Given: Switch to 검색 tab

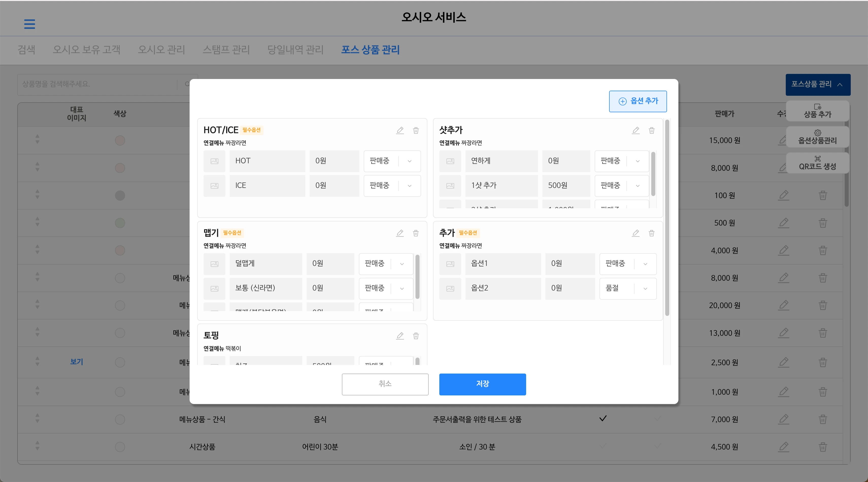Looking at the screenshot, I should coord(26,50).
